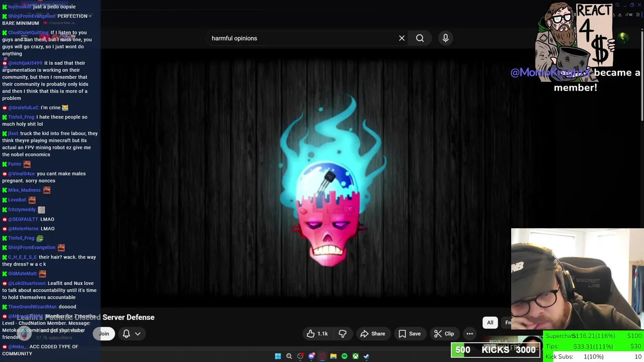The height and width of the screenshot is (362, 644).
Task: Dislike the video with thumbs-down icon
Action: tap(343, 333)
